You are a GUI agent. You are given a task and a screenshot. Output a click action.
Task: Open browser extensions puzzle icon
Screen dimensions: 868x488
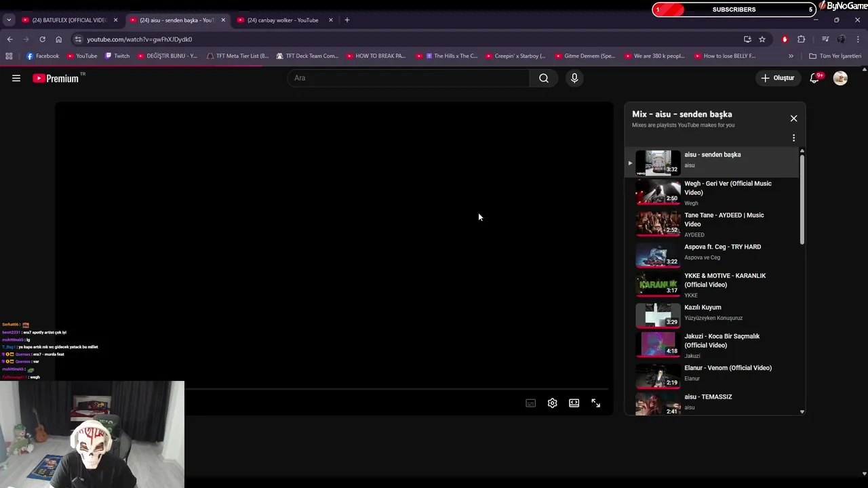[801, 39]
